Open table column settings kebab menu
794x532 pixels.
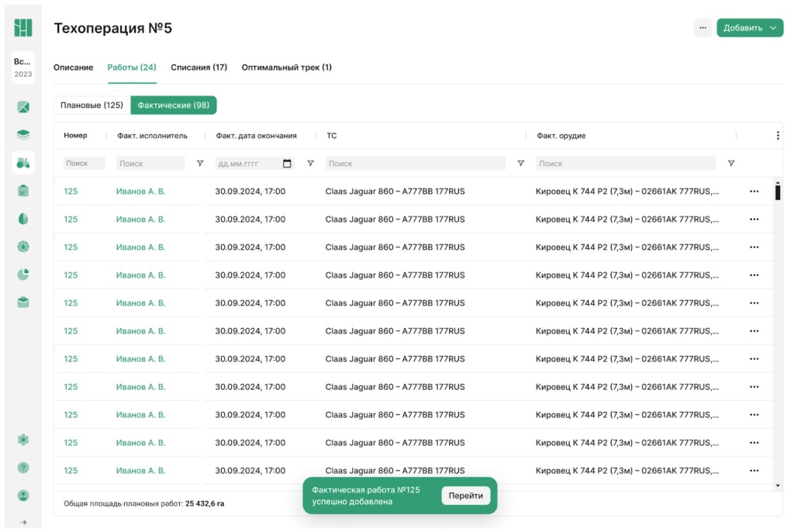pyautogui.click(x=778, y=136)
